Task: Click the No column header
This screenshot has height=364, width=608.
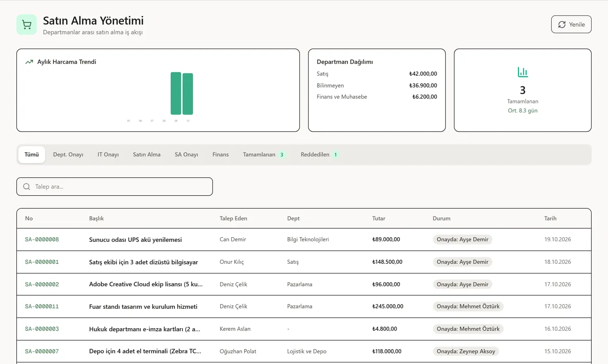Action: pos(29,218)
